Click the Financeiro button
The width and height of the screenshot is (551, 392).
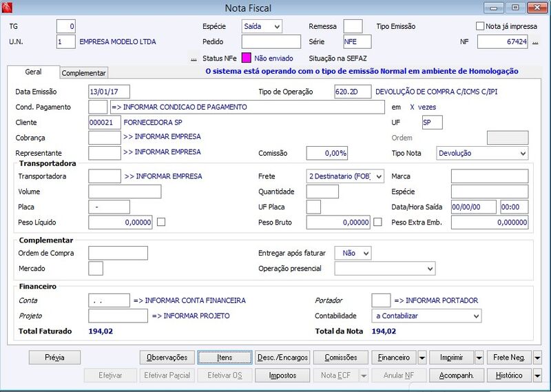coord(394,358)
